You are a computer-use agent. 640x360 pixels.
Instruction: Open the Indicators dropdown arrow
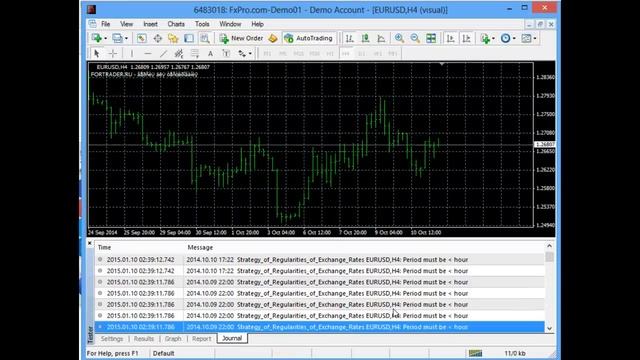click(493, 38)
